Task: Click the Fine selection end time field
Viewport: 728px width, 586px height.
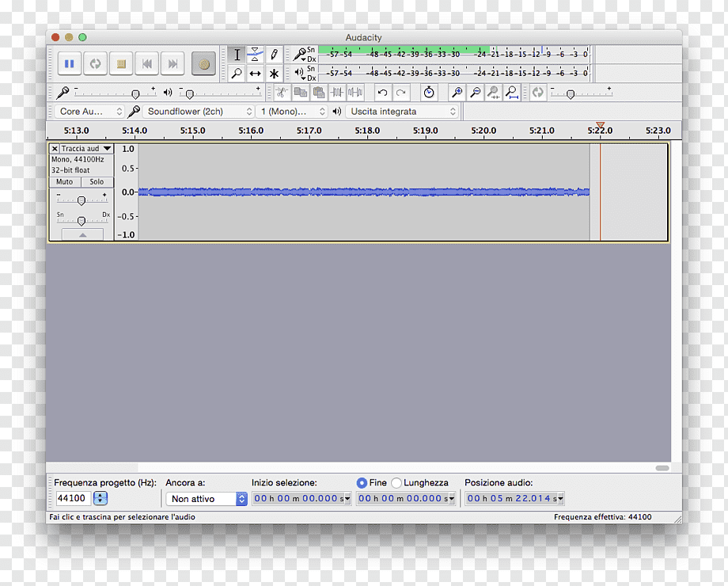Action: (403, 499)
